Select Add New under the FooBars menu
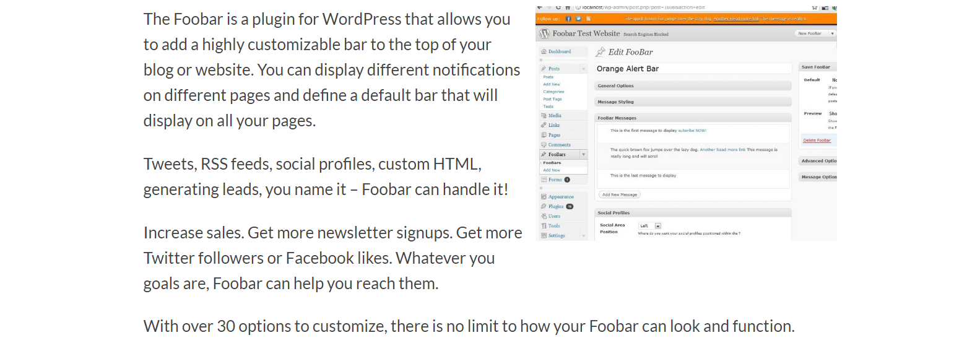This screenshot has width=980, height=356. pos(552,170)
